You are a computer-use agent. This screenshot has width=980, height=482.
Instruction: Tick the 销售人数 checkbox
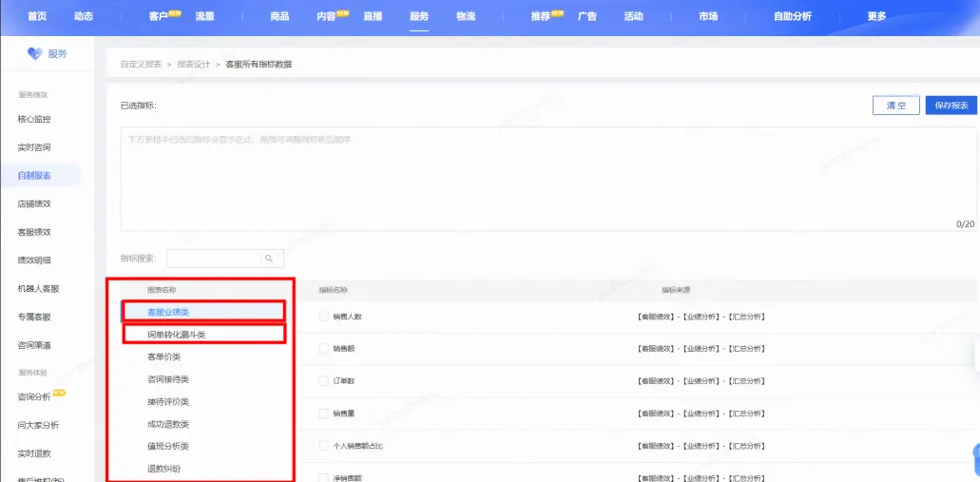(323, 317)
